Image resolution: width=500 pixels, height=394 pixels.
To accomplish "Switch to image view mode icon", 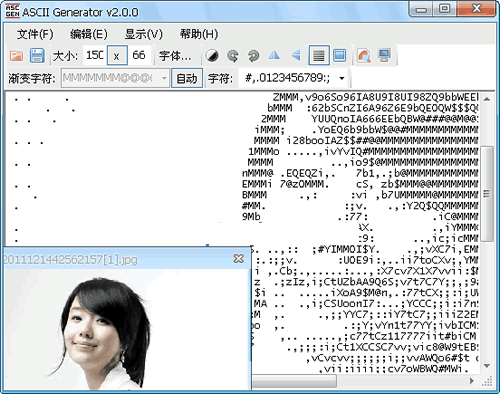I will [340, 55].
